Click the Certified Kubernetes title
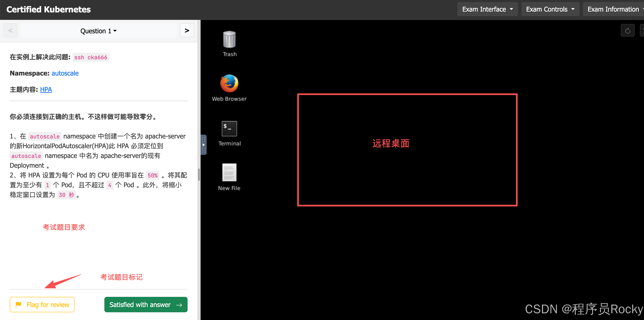 click(x=49, y=9)
